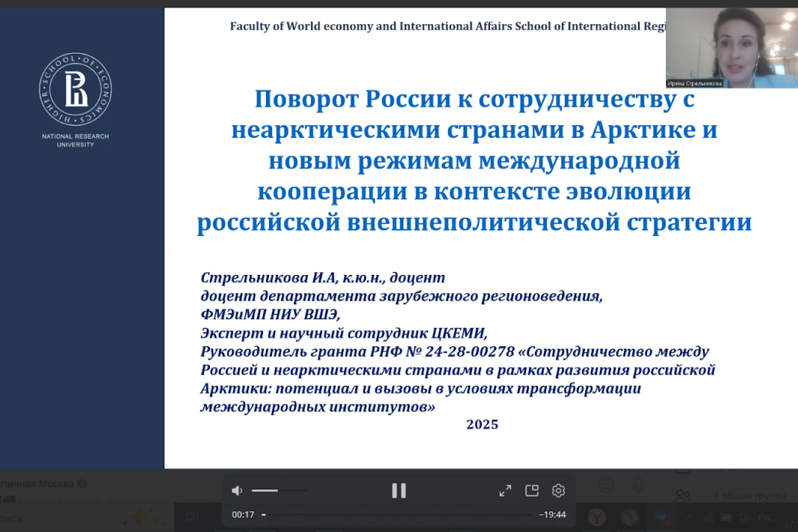The image size is (798, 532).
Task: Open the emoji panel icon
Action: pos(606,485)
